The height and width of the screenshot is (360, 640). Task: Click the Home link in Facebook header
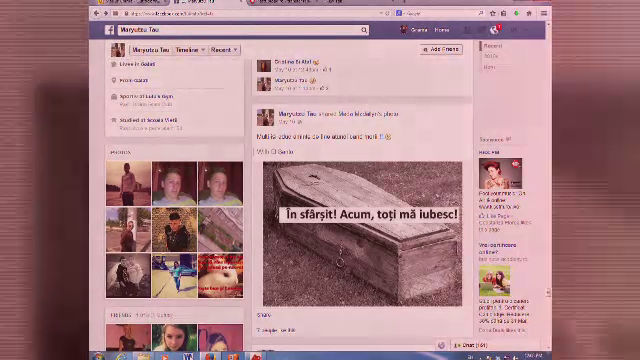(x=442, y=30)
